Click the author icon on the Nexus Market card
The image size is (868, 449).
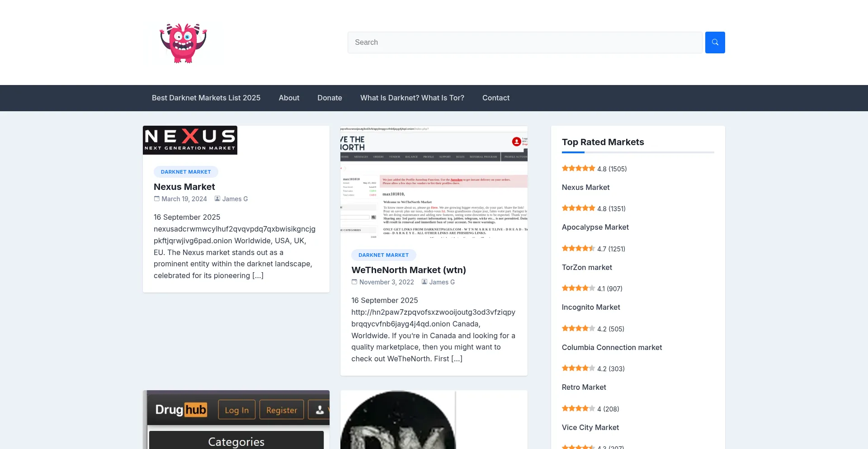point(217,199)
